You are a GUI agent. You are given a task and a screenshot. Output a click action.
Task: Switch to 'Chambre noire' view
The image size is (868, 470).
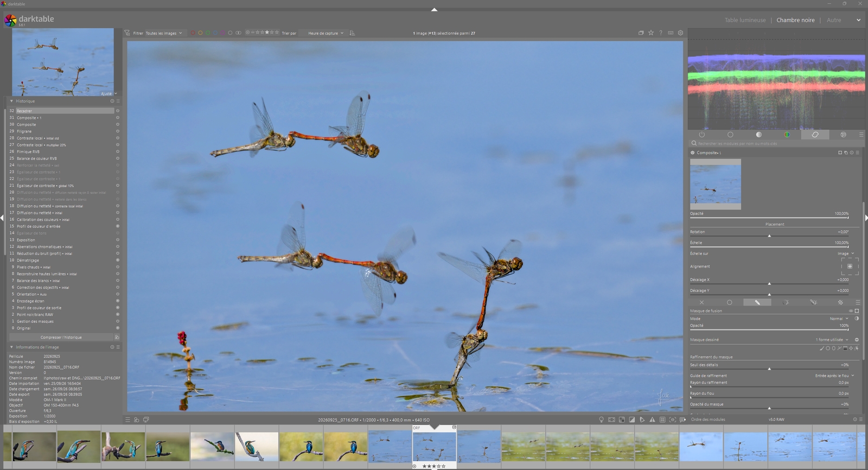pyautogui.click(x=795, y=20)
